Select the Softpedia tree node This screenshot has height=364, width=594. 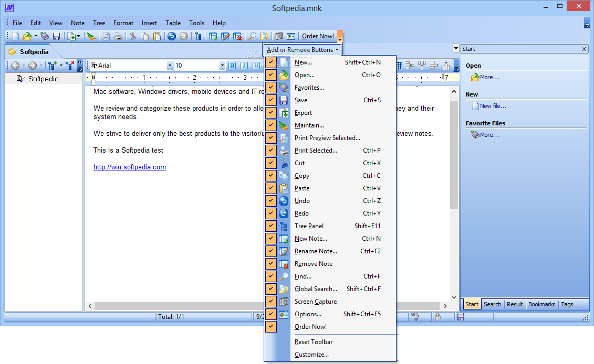pos(43,79)
